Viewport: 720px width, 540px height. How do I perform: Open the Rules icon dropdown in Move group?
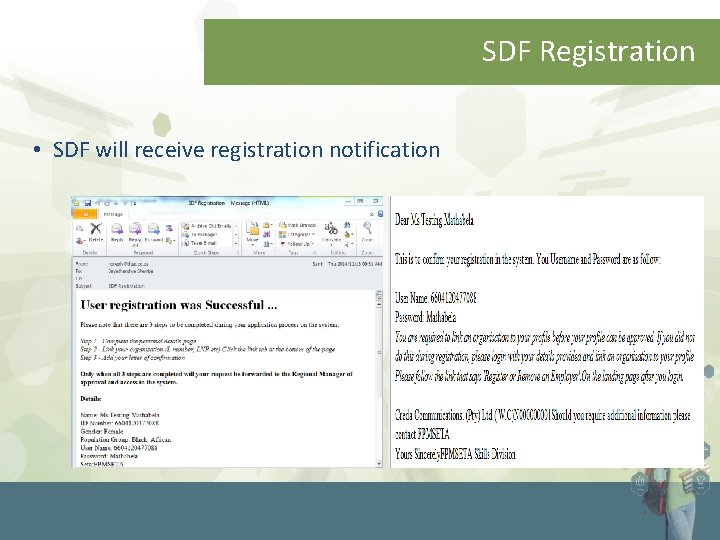(267, 225)
